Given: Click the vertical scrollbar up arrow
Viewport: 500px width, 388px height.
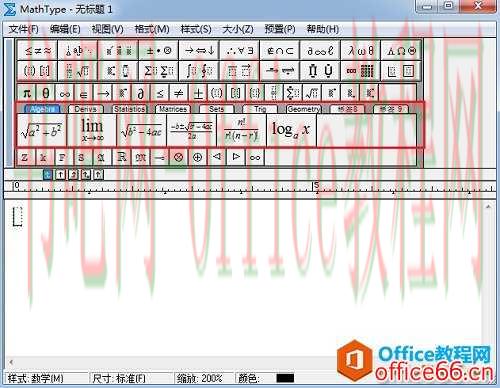Looking at the screenshot, I should [488, 207].
